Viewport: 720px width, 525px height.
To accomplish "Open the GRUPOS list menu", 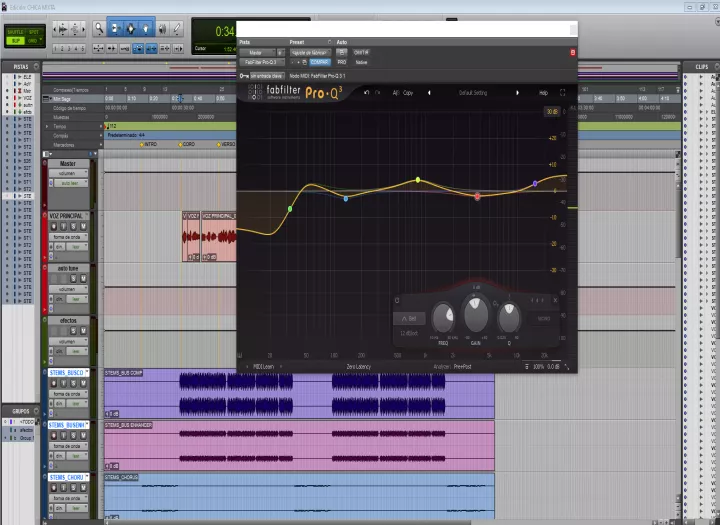I will (x=36, y=411).
